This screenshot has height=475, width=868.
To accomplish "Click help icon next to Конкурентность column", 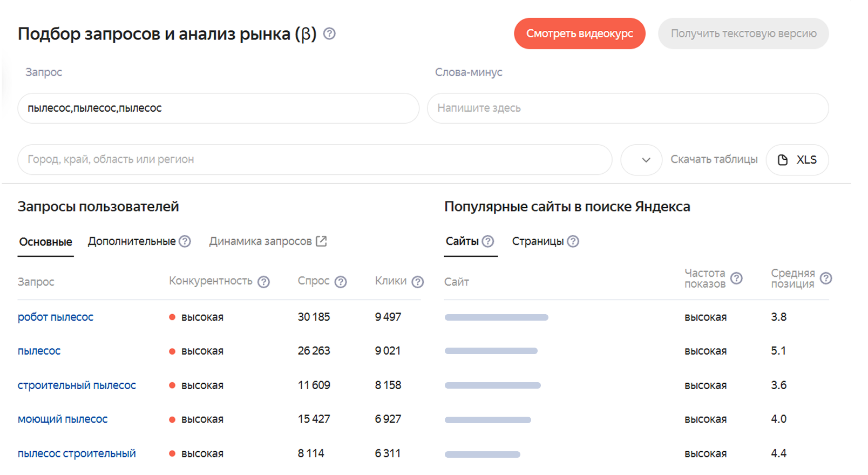I will coord(263,282).
